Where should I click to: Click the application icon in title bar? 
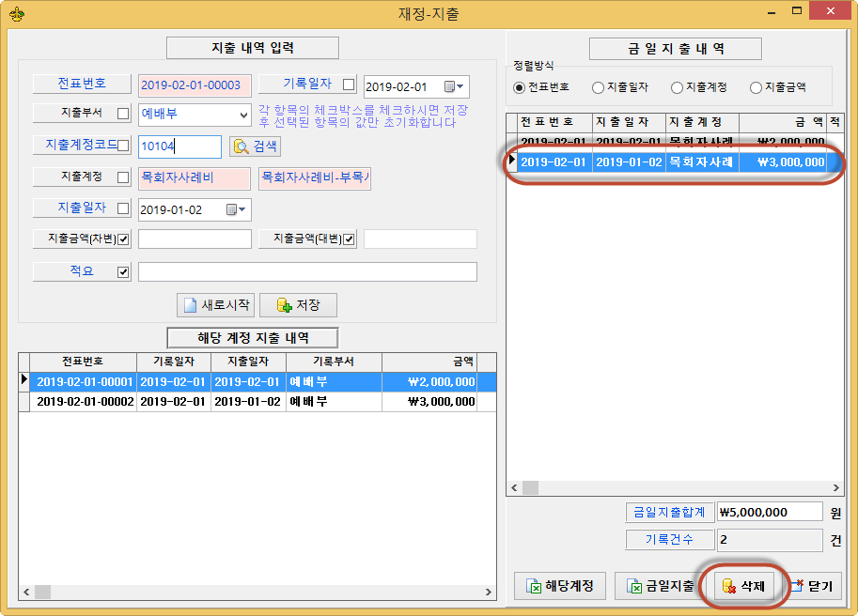point(15,13)
